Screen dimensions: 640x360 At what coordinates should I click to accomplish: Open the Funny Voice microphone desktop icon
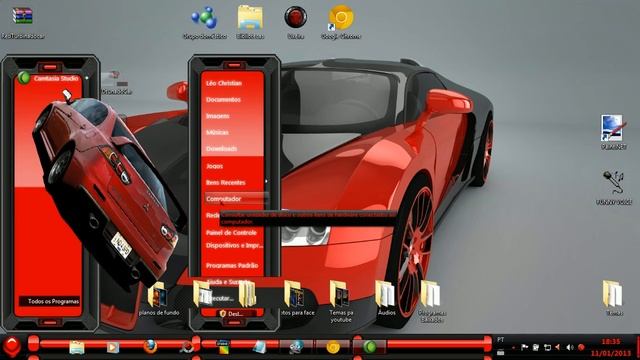coord(613,183)
